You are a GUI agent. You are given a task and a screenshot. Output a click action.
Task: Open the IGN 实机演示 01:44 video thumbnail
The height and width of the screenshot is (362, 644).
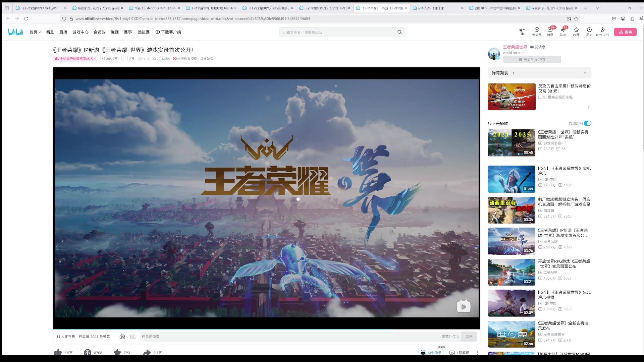tap(512, 179)
